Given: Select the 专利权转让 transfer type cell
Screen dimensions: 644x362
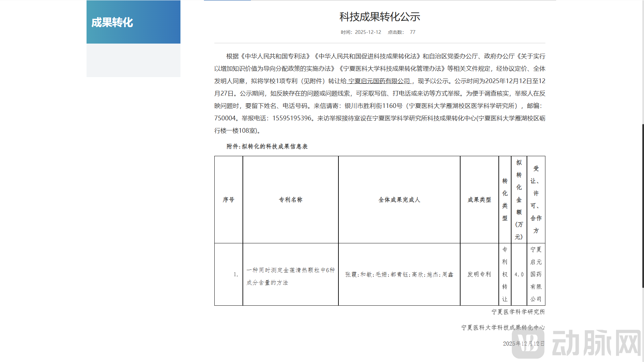Looking at the screenshot, I should (504, 274).
